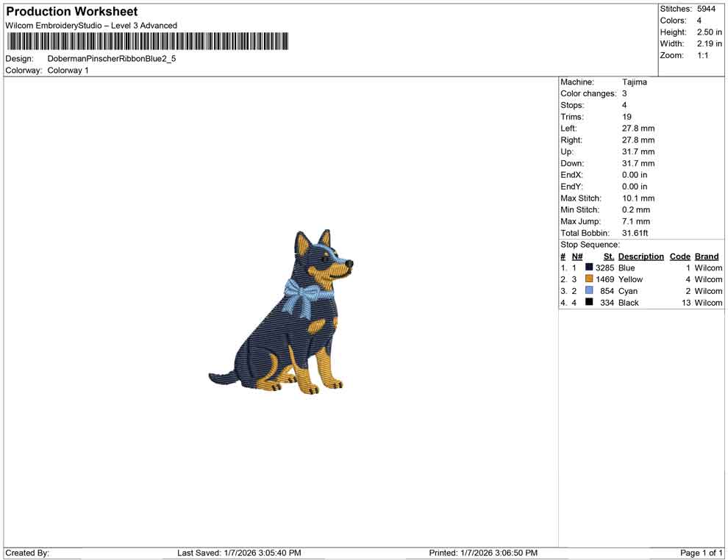The width and height of the screenshot is (728, 560).
Task: Click the St. column header
Action: 608,256
